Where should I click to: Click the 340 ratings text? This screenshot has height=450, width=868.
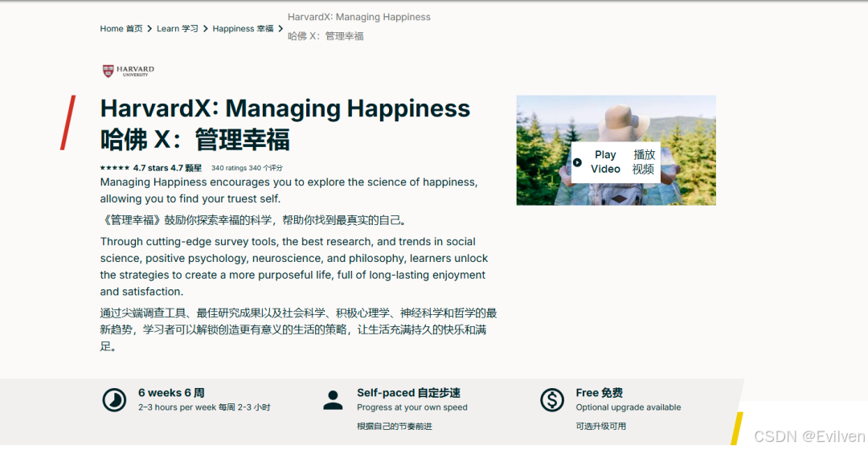pyautogui.click(x=247, y=168)
